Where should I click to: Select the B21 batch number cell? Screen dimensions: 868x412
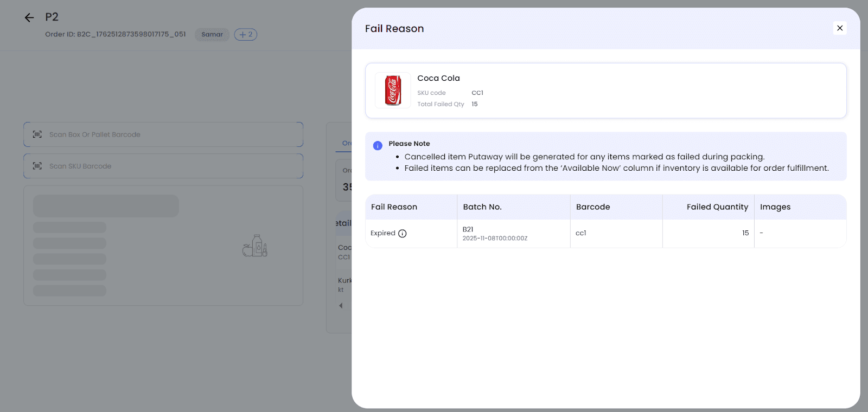[x=468, y=229]
